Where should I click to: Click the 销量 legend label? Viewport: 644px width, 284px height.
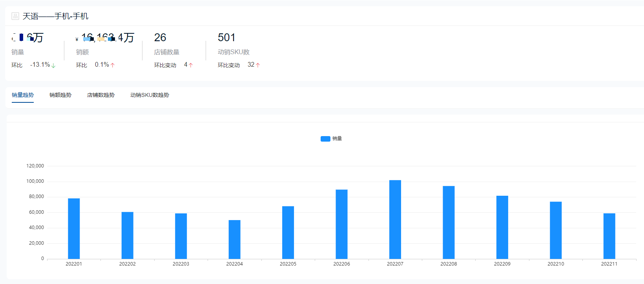point(337,138)
